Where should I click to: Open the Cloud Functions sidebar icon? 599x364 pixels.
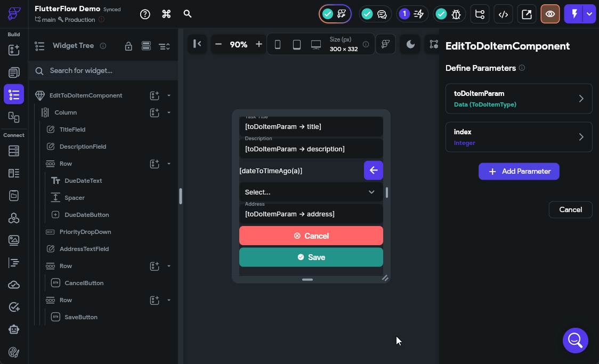pos(14,285)
